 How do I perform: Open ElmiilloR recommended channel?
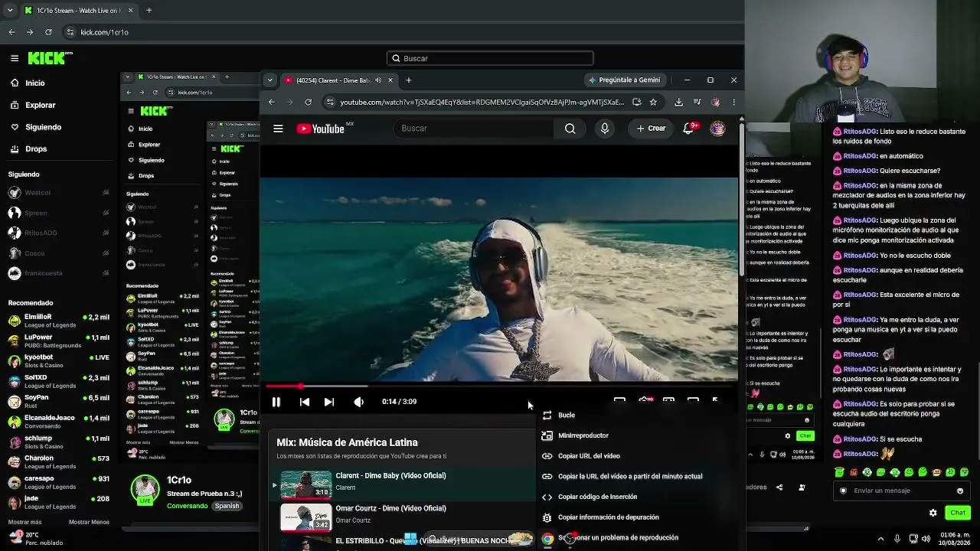pos(58,321)
